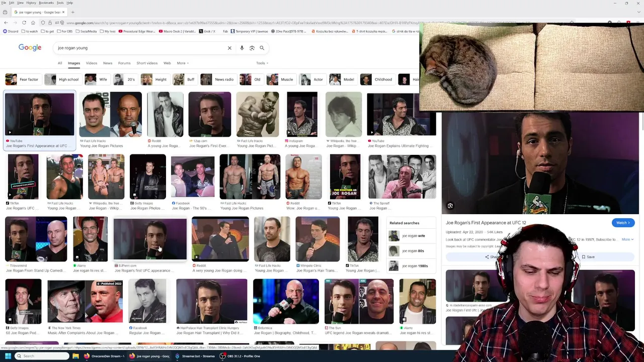The height and width of the screenshot is (362, 644).
Task: Clear the search box with the X
Action: [x=229, y=48]
